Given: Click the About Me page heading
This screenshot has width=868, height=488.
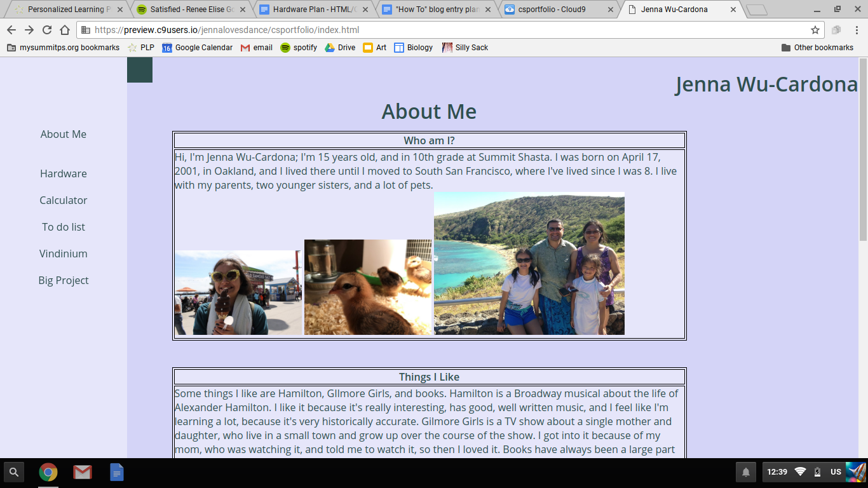Looking at the screenshot, I should [x=429, y=112].
